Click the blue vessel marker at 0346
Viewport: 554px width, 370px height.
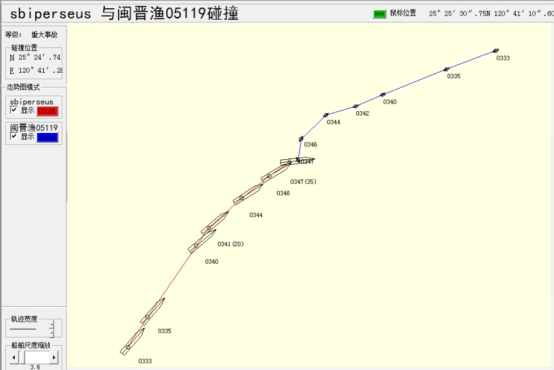coord(301,139)
